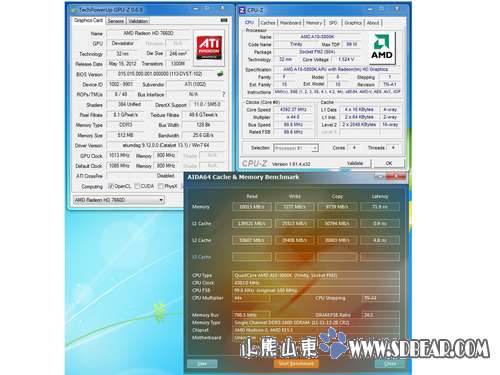The width and height of the screenshot is (500, 375).
Task: Open the Memory tab in CPU-Z
Action: pyautogui.click(x=314, y=23)
